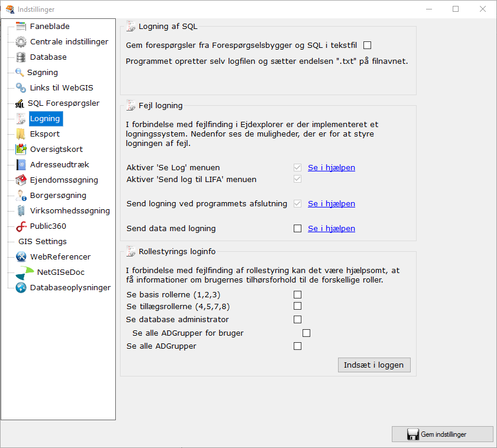The image size is (497, 448).
Task: Open 'Se i hjælpen' link for 'Se Log' menu
Action: pyautogui.click(x=331, y=168)
